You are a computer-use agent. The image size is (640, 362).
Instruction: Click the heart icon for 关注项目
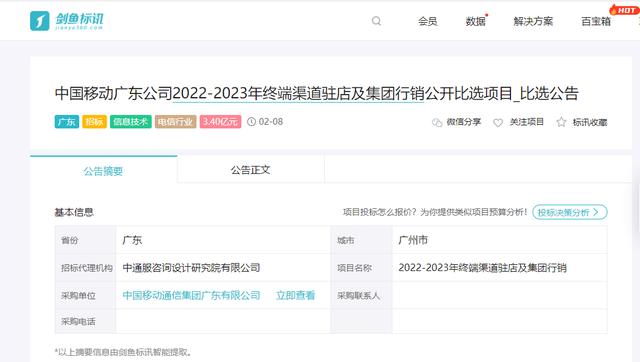[x=498, y=122]
